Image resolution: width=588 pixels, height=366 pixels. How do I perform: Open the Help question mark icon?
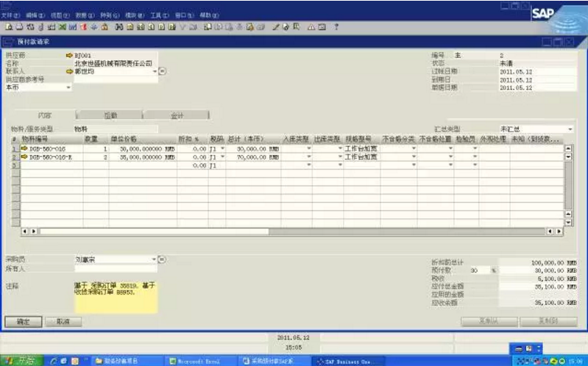click(336, 27)
